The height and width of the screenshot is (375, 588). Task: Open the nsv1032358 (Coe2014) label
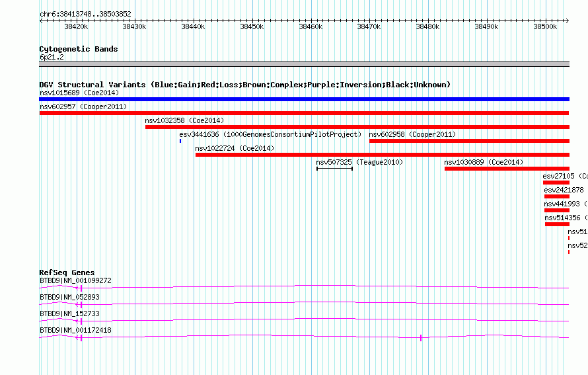[x=184, y=120]
